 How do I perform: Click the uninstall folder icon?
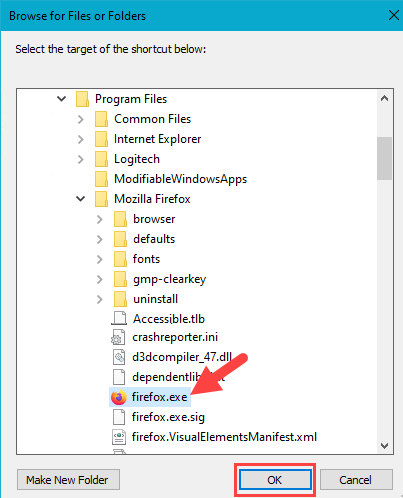pyautogui.click(x=120, y=299)
